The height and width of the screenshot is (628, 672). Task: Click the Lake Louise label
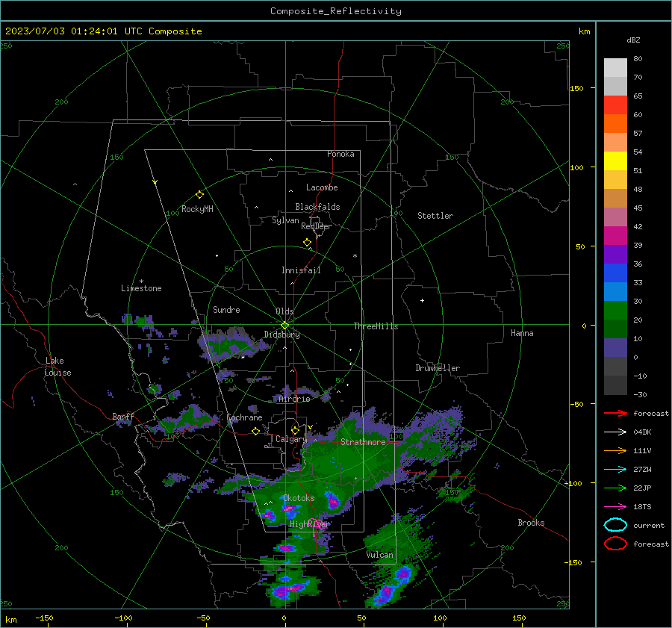click(57, 367)
